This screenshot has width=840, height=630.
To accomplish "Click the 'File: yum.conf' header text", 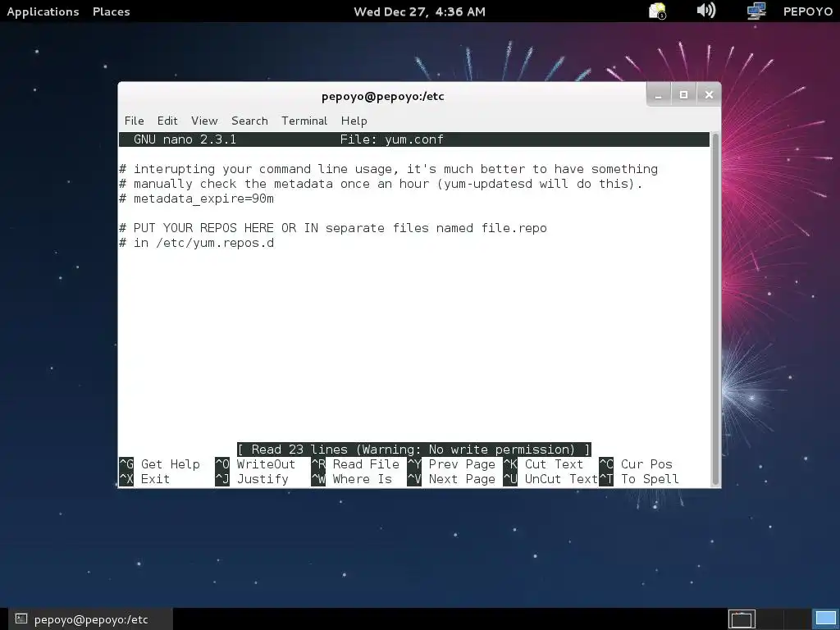I will coord(391,139).
